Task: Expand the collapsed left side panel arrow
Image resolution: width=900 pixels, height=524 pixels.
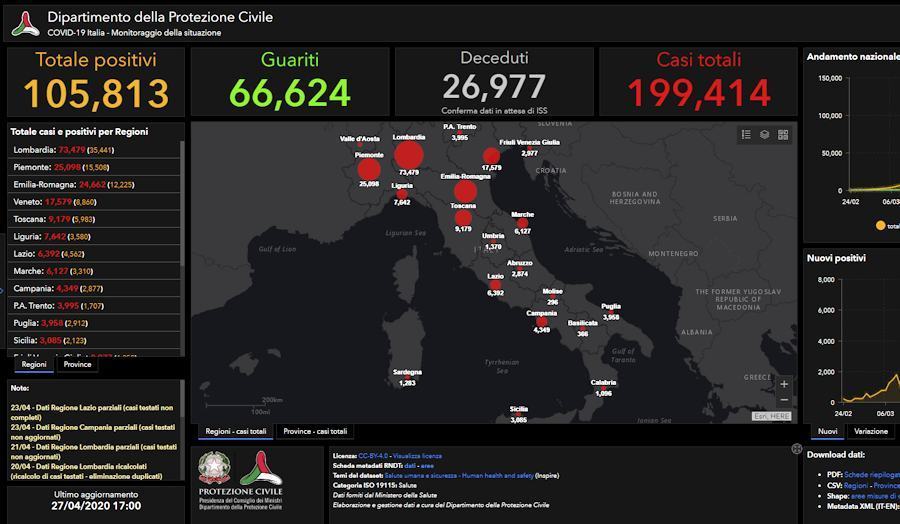Action: click(3, 291)
